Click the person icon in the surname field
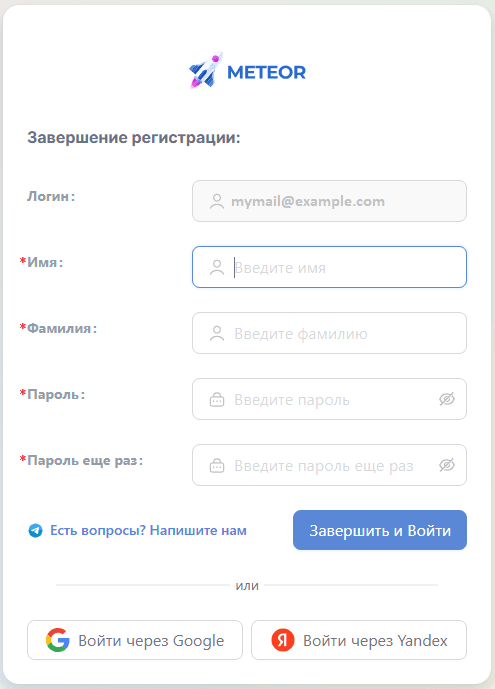495x689 pixels. (x=217, y=333)
